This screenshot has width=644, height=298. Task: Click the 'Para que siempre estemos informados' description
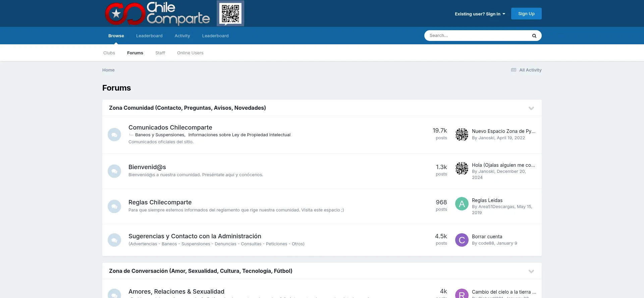(x=236, y=210)
